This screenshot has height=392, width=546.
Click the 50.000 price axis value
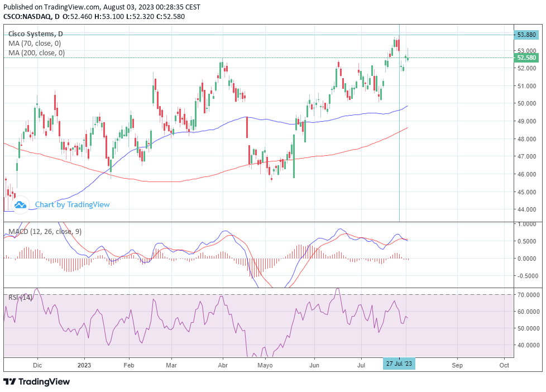pyautogui.click(x=527, y=103)
